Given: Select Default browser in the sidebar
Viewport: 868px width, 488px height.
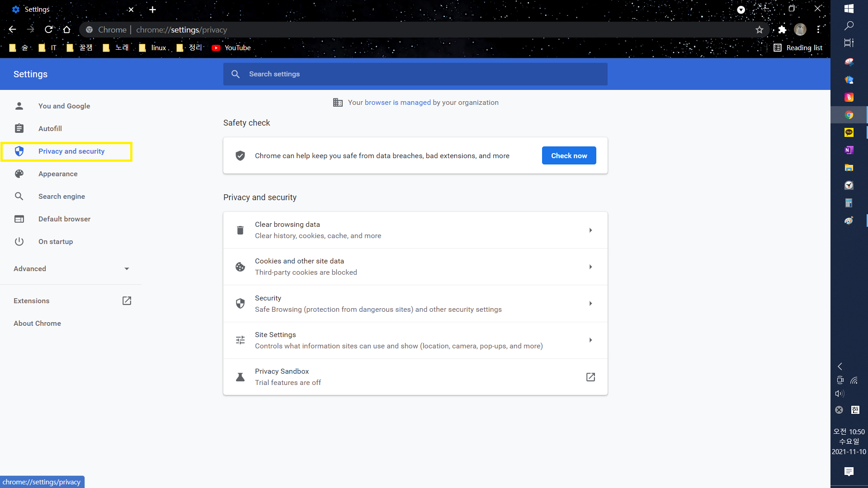Looking at the screenshot, I should [x=64, y=219].
